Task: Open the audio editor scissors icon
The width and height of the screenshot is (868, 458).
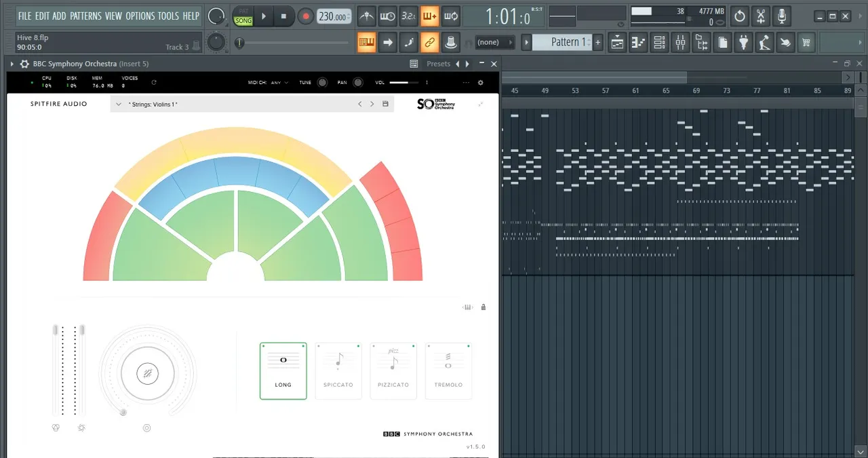Action: tap(761, 16)
